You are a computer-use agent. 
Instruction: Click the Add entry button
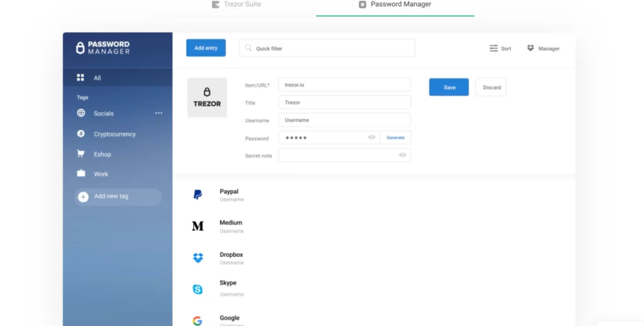click(206, 48)
